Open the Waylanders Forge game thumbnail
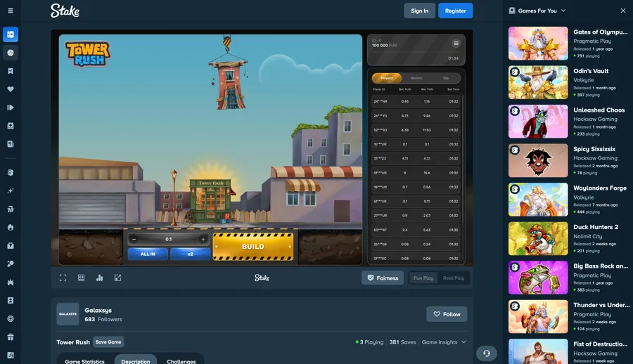633x364 pixels. pyautogui.click(x=538, y=200)
